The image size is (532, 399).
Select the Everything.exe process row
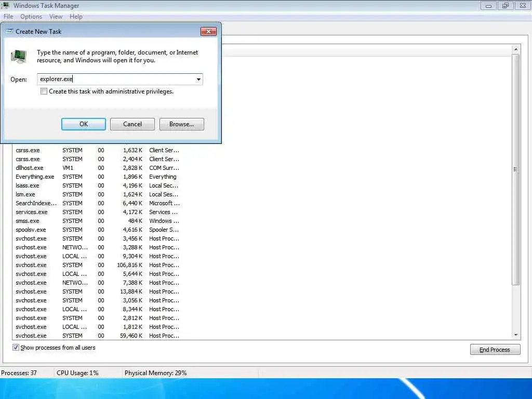(x=97, y=177)
